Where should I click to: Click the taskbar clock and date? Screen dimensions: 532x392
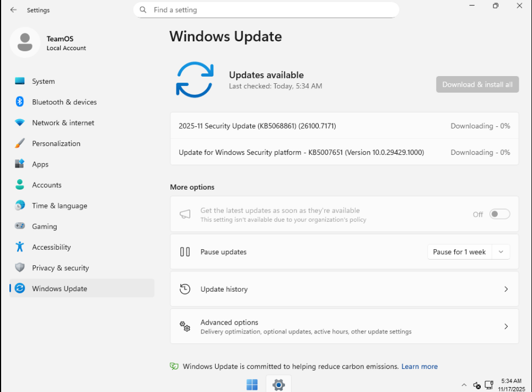click(511, 385)
